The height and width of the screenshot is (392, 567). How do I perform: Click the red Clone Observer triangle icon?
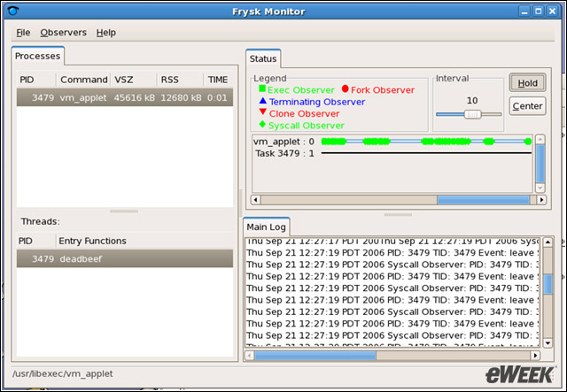[x=263, y=112]
